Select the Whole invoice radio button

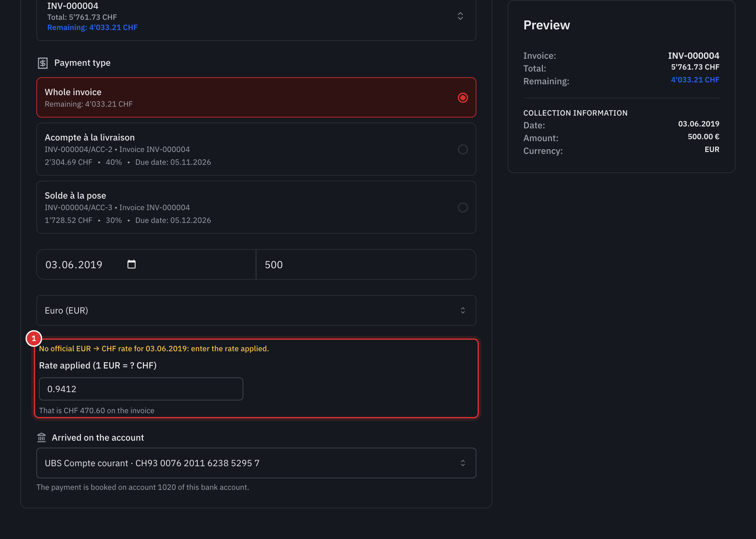point(463,98)
